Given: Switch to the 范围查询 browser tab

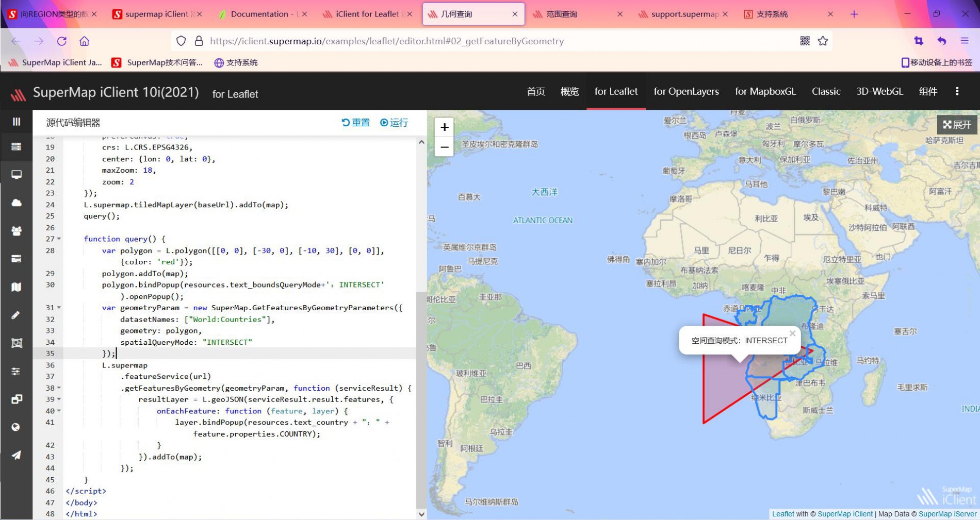Looking at the screenshot, I should click(x=577, y=14).
